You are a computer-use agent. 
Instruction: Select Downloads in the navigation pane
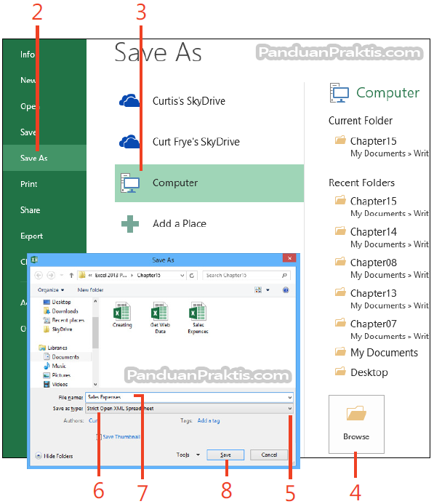(x=60, y=311)
